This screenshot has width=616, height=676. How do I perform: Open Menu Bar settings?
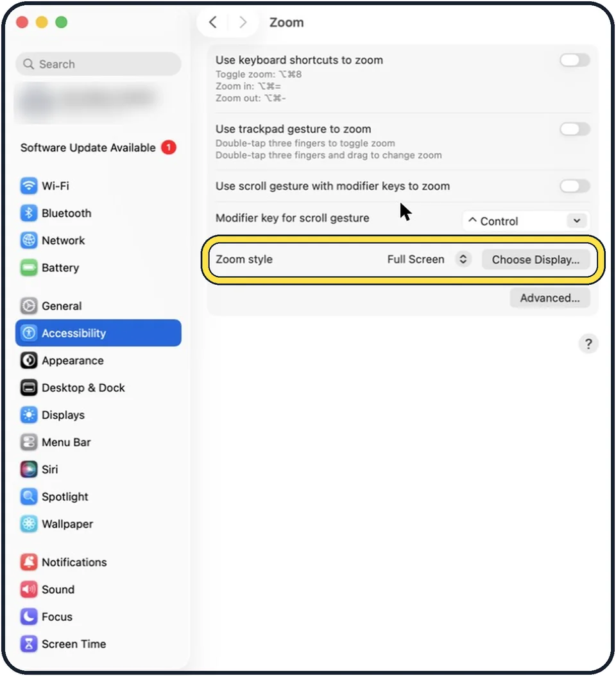click(66, 442)
